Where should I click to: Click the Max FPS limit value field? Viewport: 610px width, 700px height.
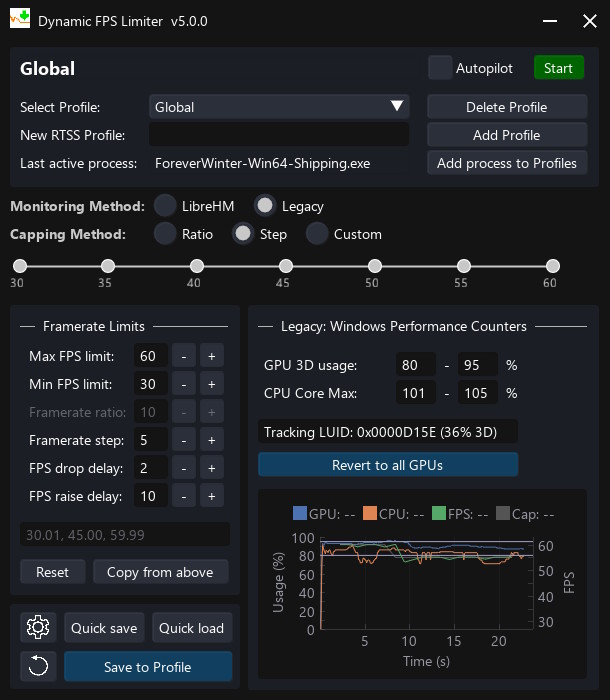pyautogui.click(x=151, y=356)
